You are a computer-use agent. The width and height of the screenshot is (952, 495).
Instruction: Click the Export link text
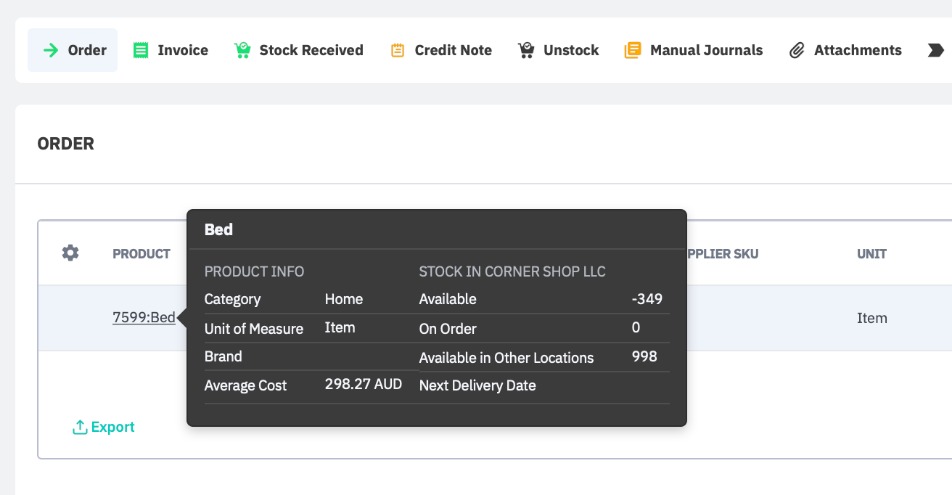pyautogui.click(x=113, y=427)
